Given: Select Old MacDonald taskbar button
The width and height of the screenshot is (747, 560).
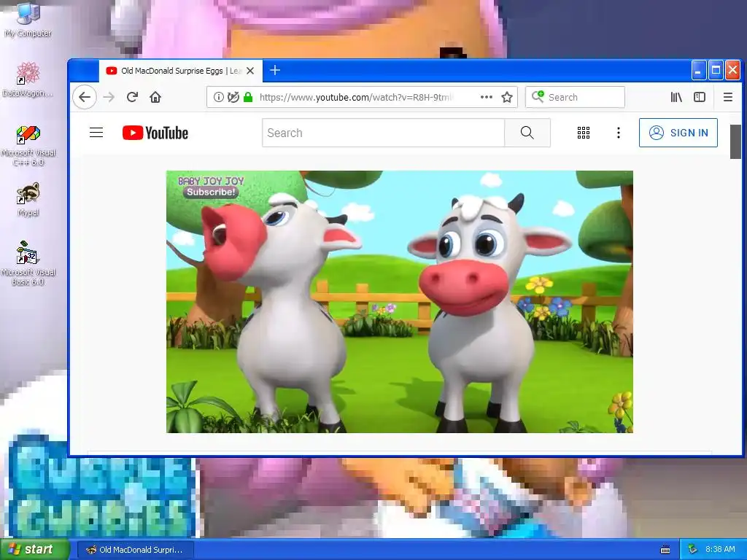Looking at the screenshot, I should (x=136, y=550).
